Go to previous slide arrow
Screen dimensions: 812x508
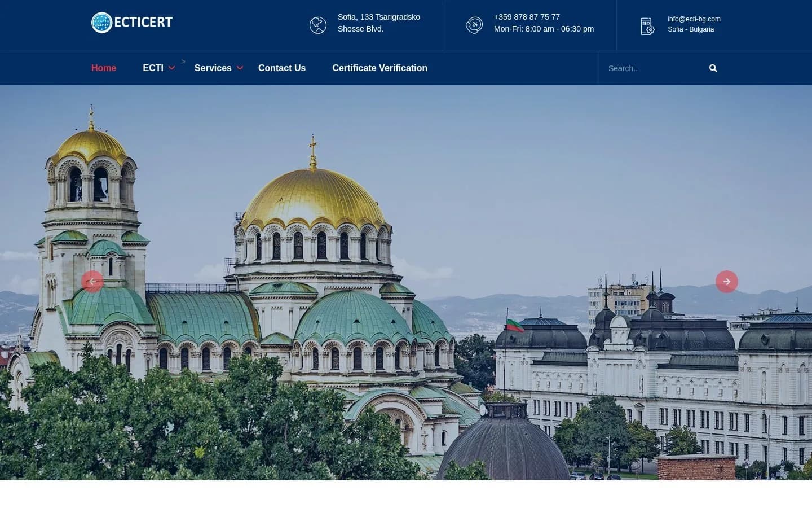tap(92, 282)
